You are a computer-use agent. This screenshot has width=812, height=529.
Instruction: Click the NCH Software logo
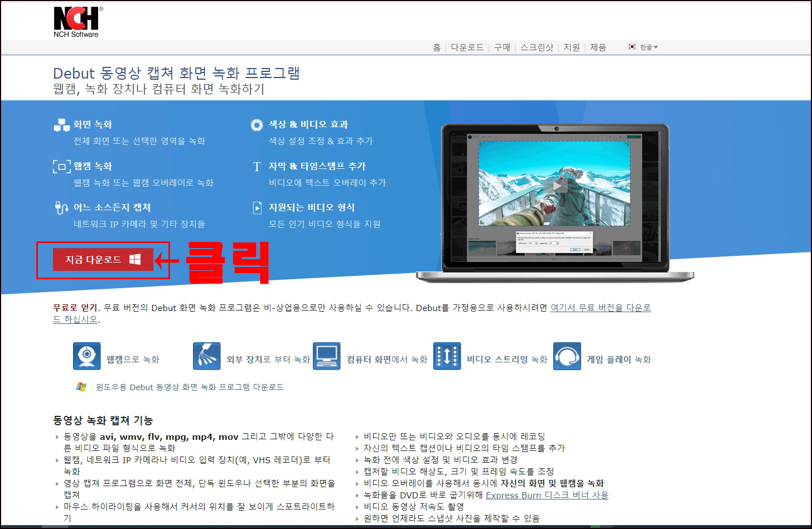(x=78, y=22)
